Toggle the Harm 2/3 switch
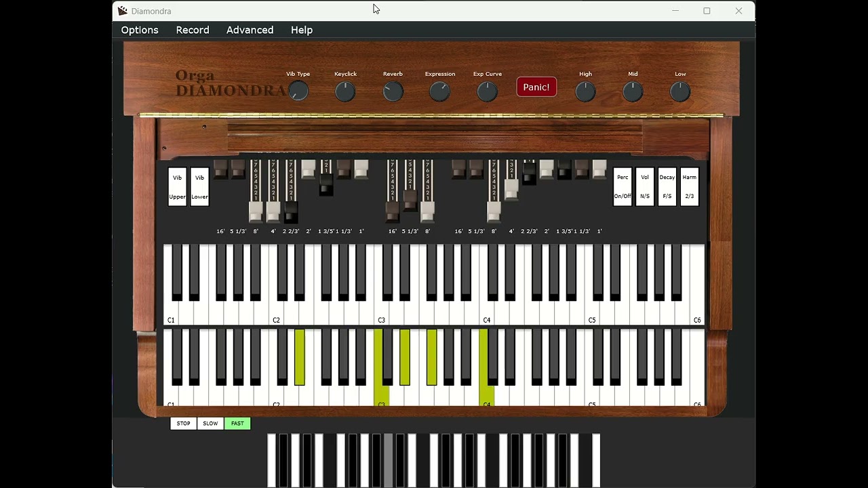 (x=690, y=187)
